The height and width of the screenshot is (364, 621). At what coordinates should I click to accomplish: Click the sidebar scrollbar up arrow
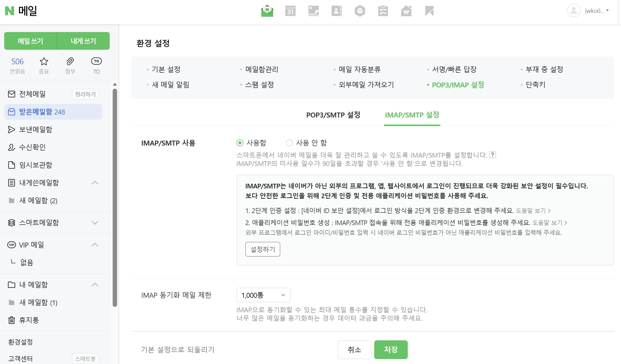click(x=115, y=84)
